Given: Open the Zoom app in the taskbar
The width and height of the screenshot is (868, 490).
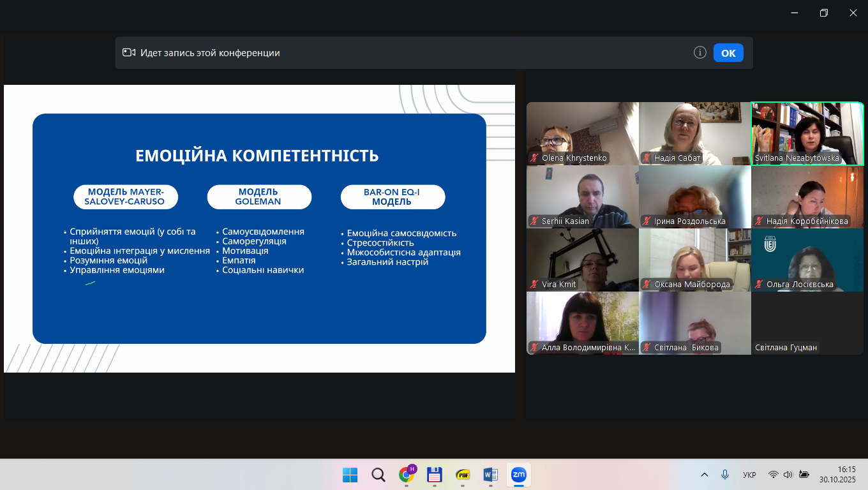Looking at the screenshot, I should (x=519, y=475).
